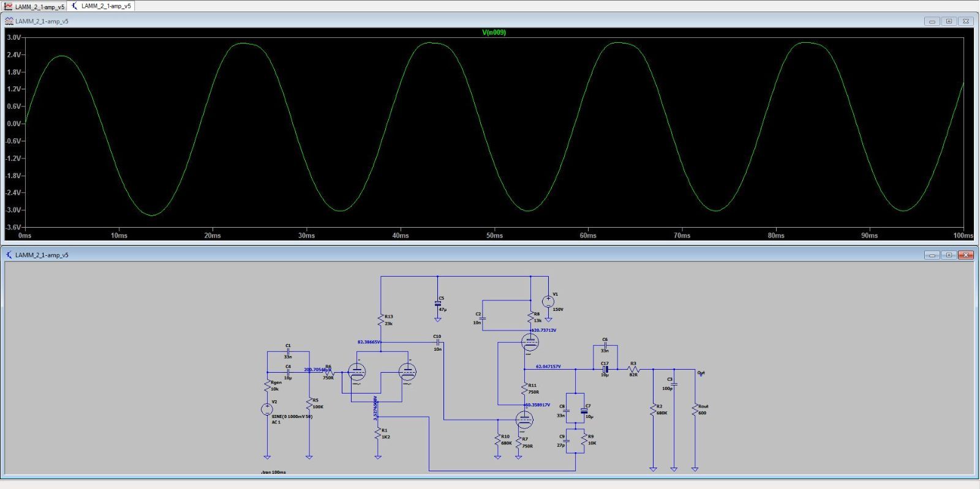Click the 100ms label on time axis
This screenshot has height=489, width=980.
coord(963,236)
